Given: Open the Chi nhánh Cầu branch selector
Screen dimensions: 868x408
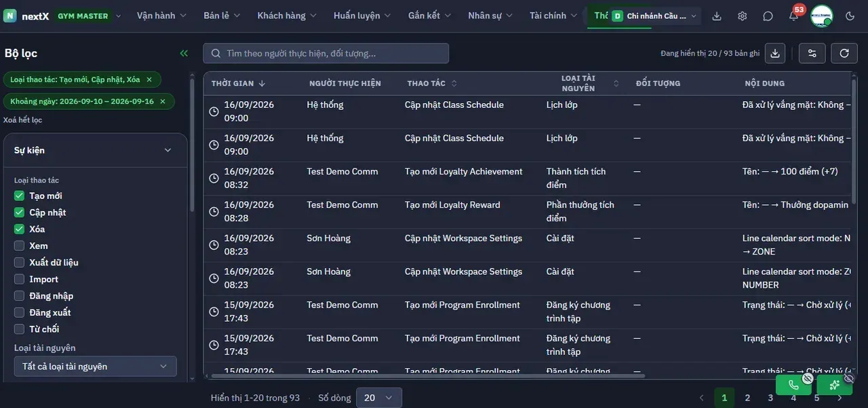Looking at the screenshot, I should [655, 16].
